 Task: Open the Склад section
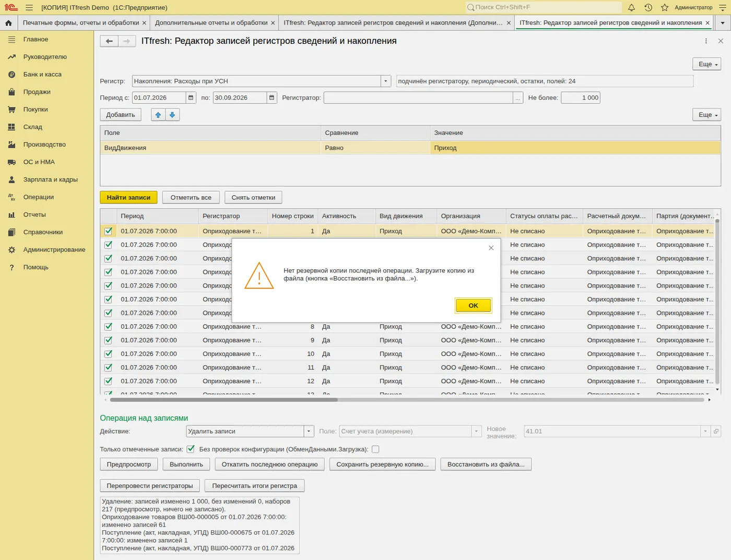(x=33, y=127)
